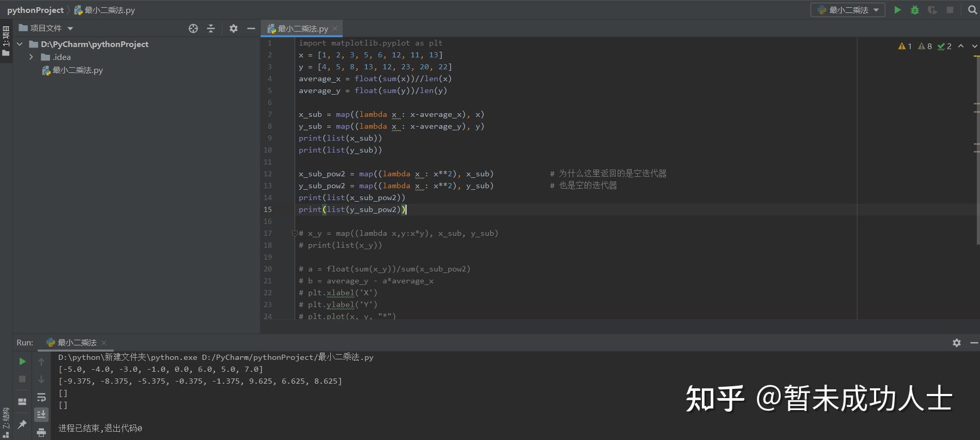The image size is (980, 440).
Task: Click the error warning indicator showing 1
Action: pos(905,47)
